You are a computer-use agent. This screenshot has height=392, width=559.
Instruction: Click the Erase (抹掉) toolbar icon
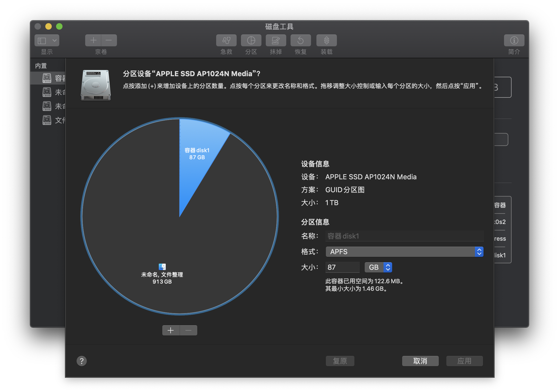coord(276,40)
